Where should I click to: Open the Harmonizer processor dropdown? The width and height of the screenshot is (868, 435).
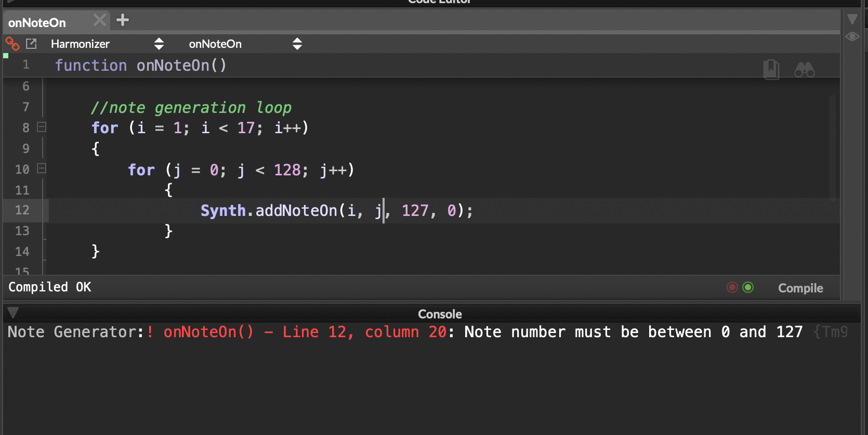coord(107,44)
